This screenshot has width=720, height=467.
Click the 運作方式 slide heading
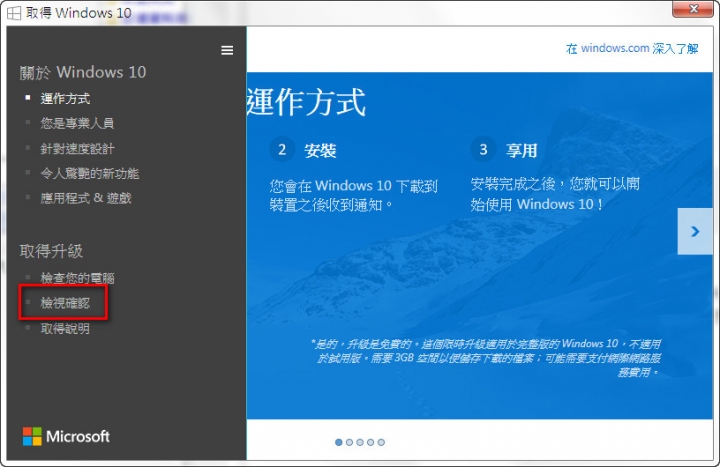(x=306, y=101)
